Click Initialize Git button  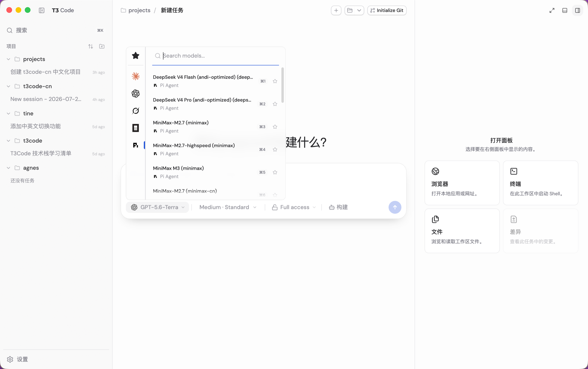coord(387,10)
